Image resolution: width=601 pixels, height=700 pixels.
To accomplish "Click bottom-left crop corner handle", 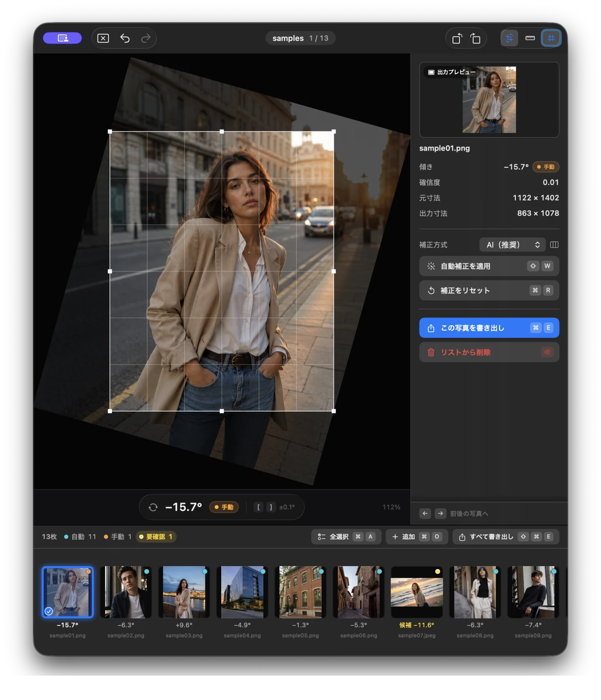I will pyautogui.click(x=110, y=411).
